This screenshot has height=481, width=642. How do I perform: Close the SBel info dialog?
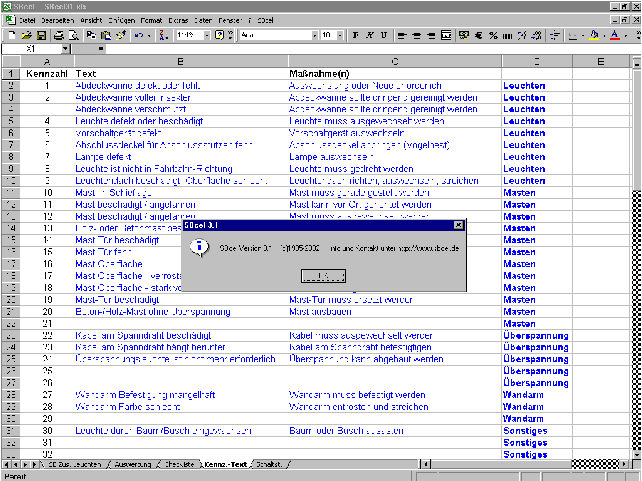(x=459, y=225)
